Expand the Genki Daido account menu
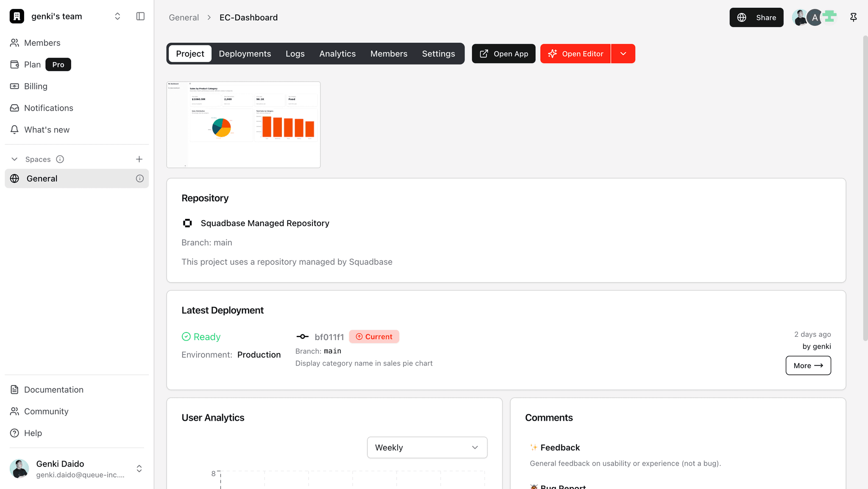868x489 pixels. [139, 469]
